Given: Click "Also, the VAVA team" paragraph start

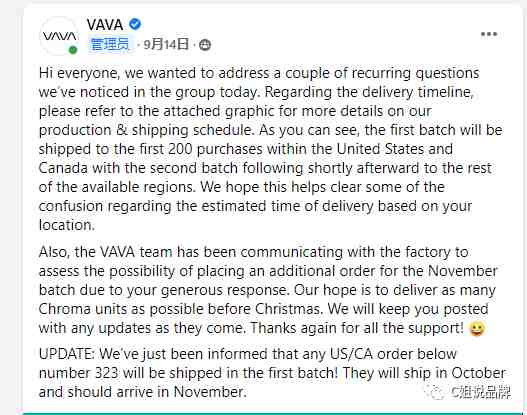Looking at the screenshot, I should [x=106, y=252].
